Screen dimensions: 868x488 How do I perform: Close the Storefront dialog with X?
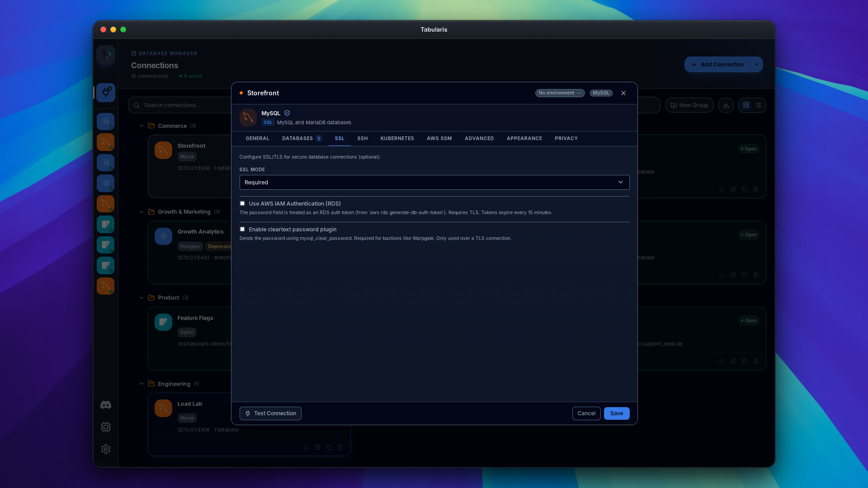click(x=623, y=93)
